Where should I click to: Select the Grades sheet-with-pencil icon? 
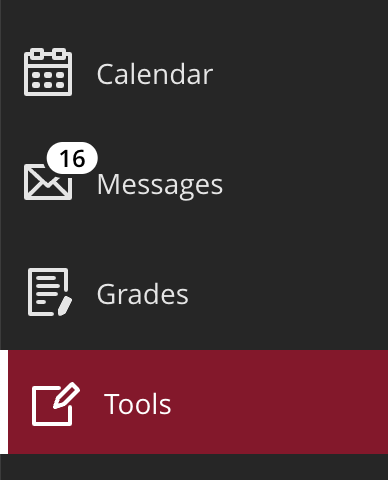point(50,292)
